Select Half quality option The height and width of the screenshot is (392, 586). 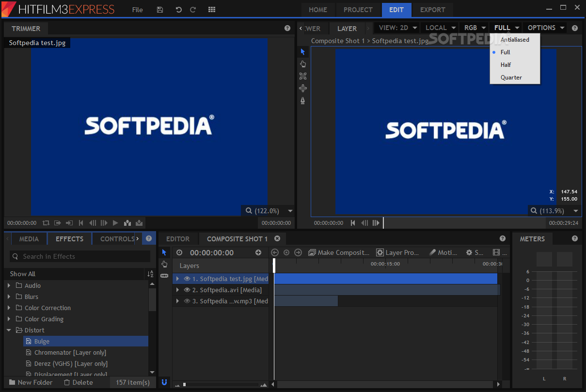click(x=515, y=65)
